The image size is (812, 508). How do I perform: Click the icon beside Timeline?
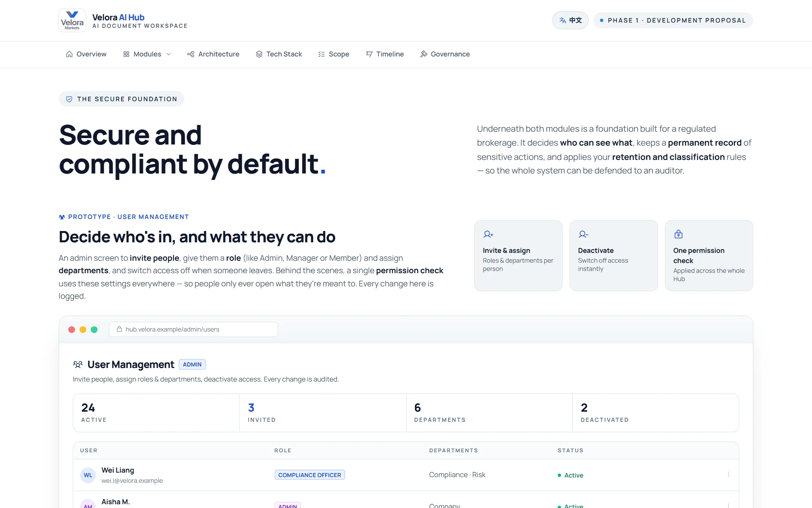click(369, 54)
